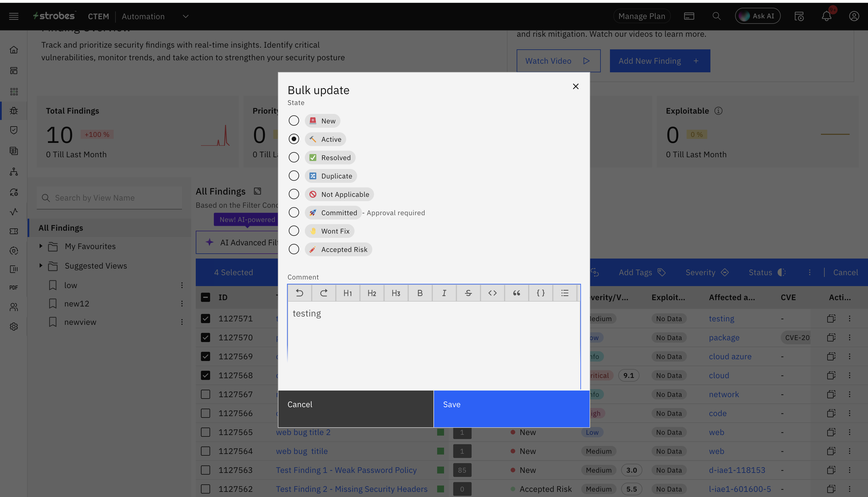The image size is (868, 497).
Task: Open the Automation dropdown chevron
Action: click(185, 16)
